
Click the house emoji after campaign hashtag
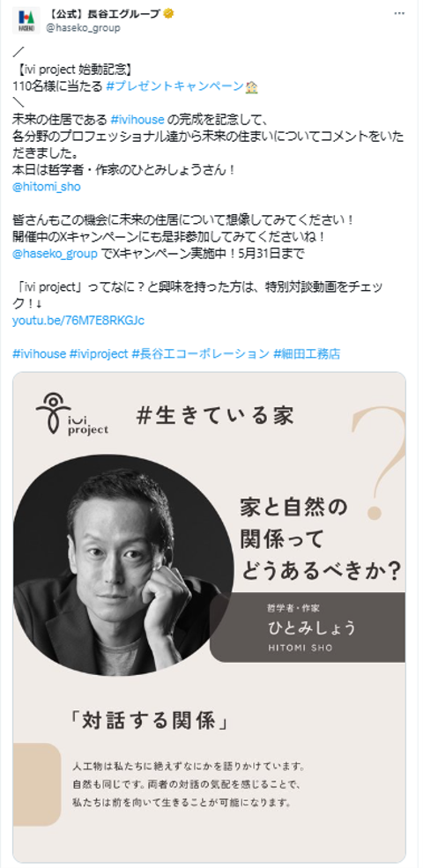click(x=252, y=87)
